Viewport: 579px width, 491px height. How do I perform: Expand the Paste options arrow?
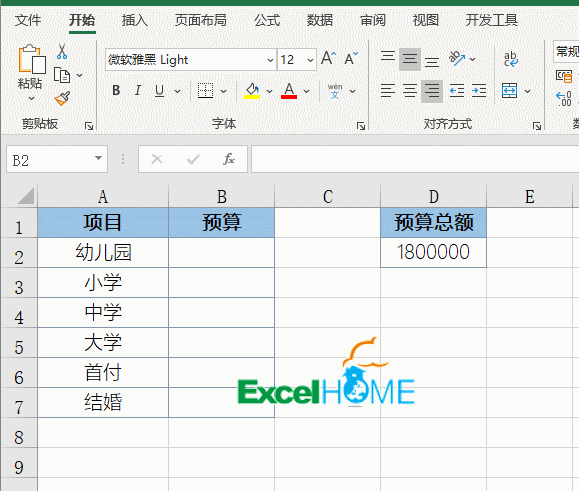coord(31,99)
